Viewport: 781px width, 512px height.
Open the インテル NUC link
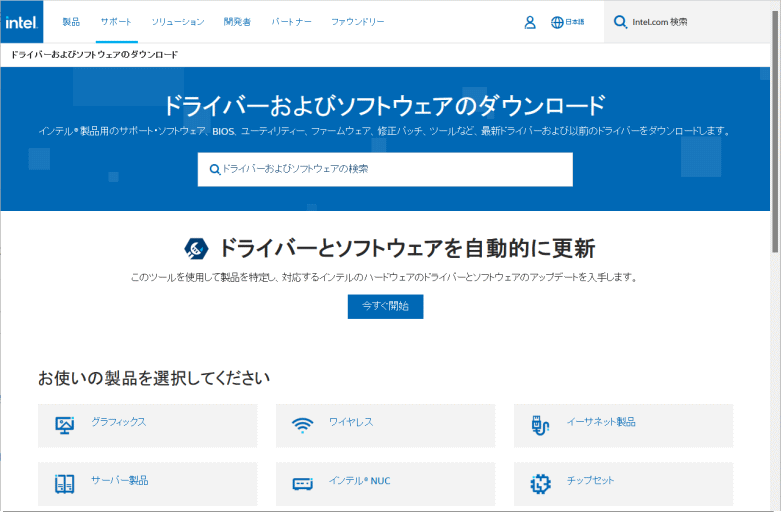pos(359,481)
